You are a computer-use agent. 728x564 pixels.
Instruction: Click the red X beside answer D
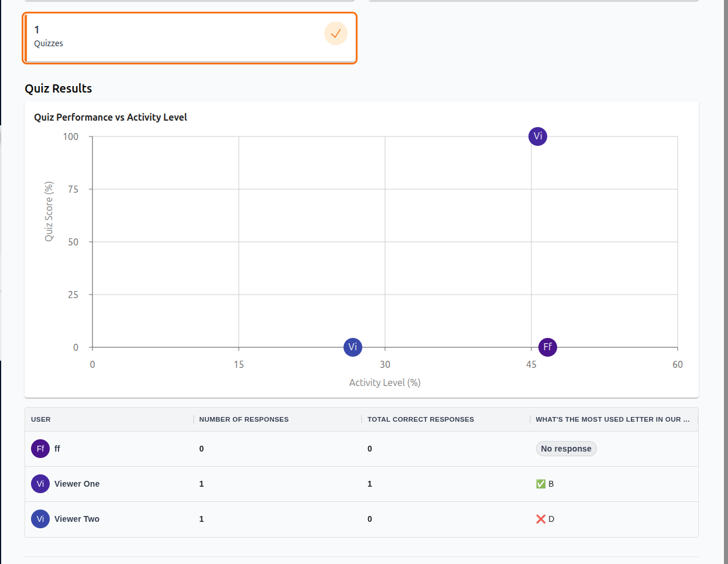[x=541, y=519]
